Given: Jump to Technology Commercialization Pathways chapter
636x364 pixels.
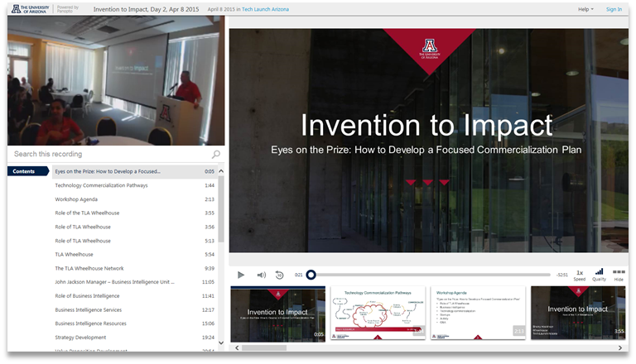Looking at the screenshot, I should [x=135, y=185].
